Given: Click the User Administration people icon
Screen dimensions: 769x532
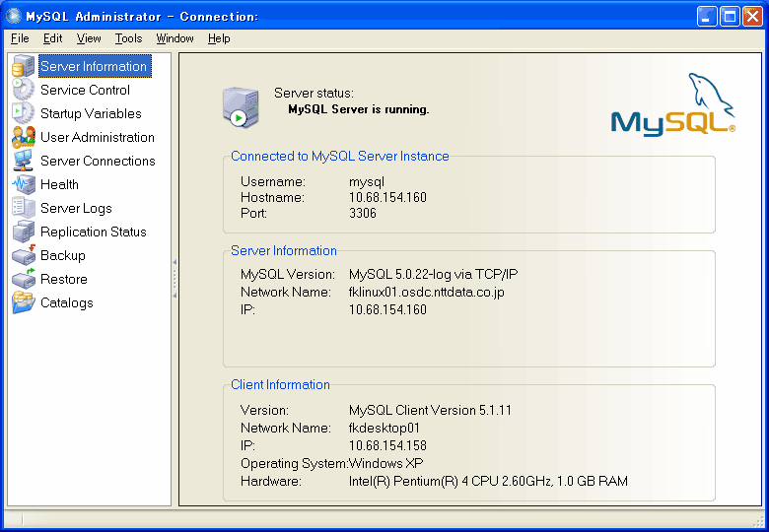Looking at the screenshot, I should tap(23, 138).
